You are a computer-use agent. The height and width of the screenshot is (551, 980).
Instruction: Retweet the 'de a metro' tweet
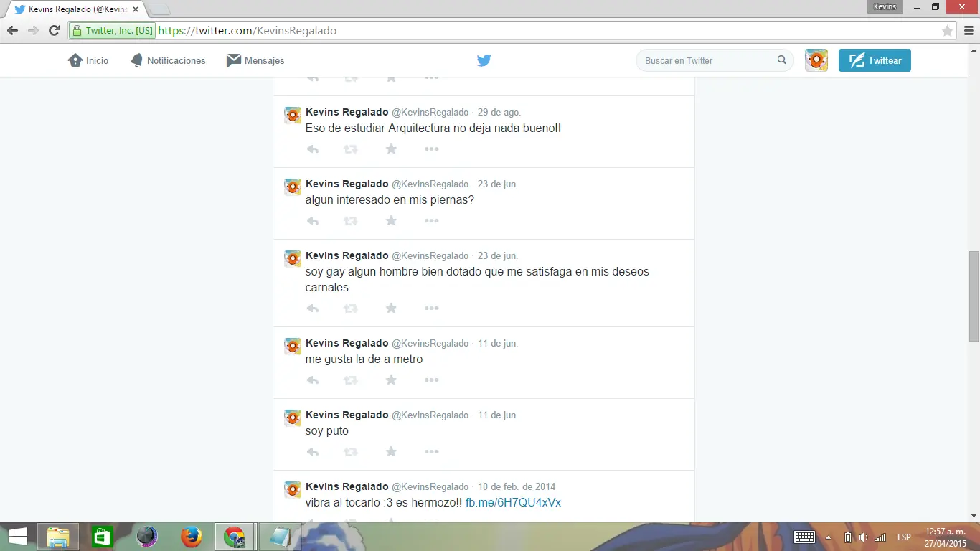[x=350, y=380]
